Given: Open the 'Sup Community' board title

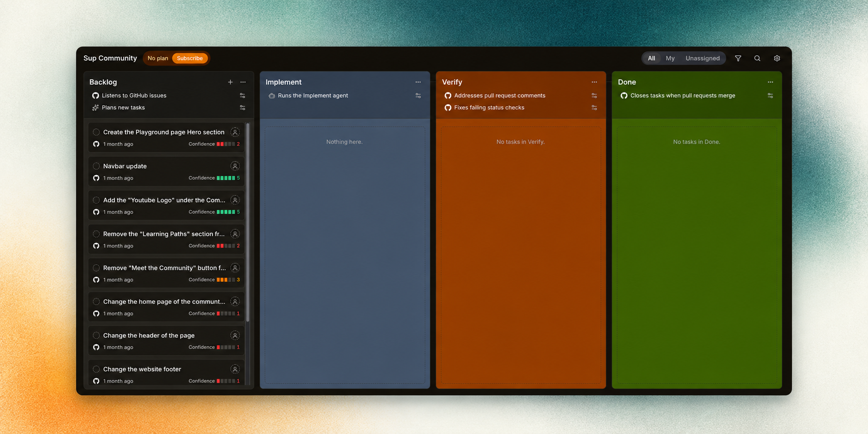Looking at the screenshot, I should [110, 58].
